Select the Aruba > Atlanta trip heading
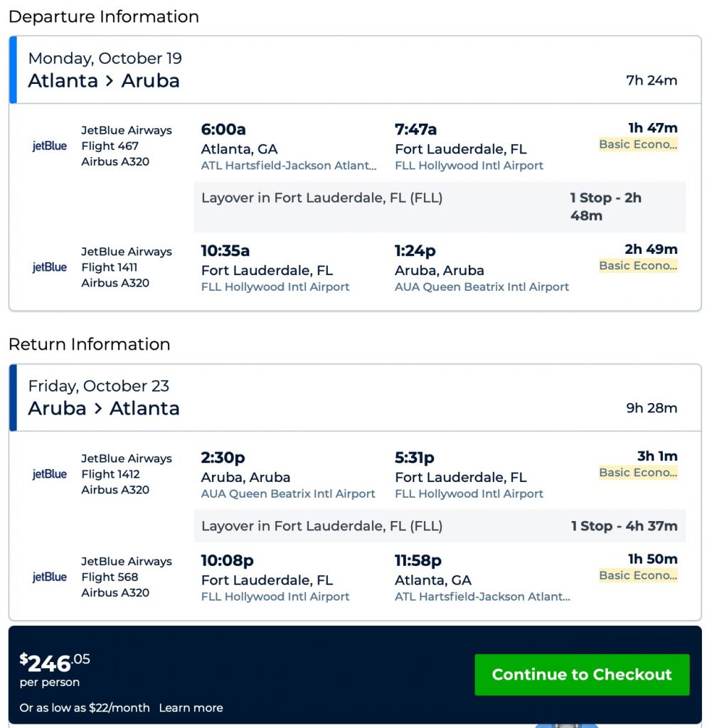This screenshot has width=707, height=728. click(x=104, y=408)
